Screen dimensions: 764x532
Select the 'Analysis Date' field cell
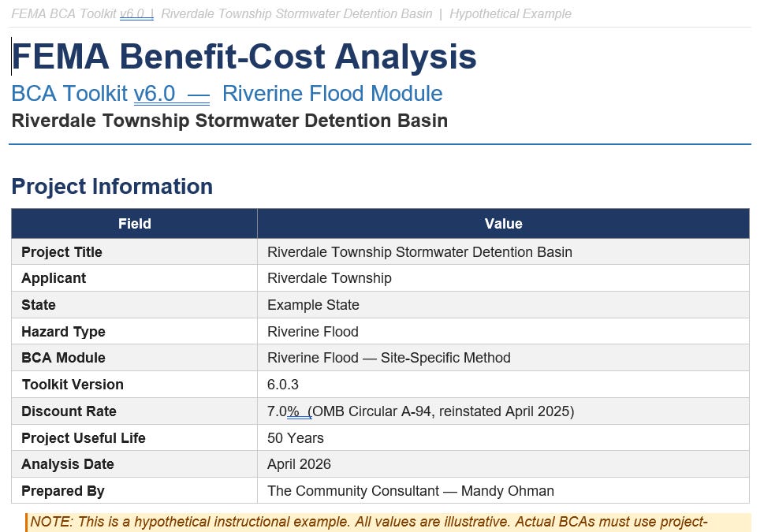135,463
